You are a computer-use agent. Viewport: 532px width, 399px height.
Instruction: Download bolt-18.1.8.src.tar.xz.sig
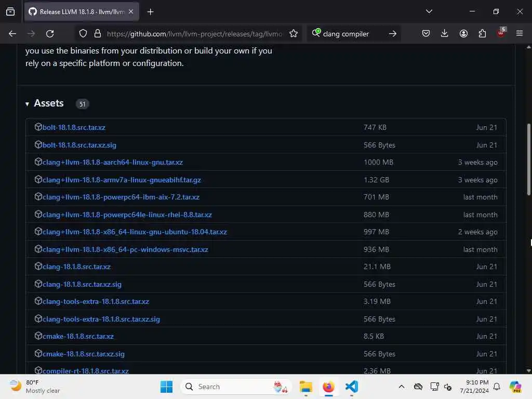click(x=79, y=145)
